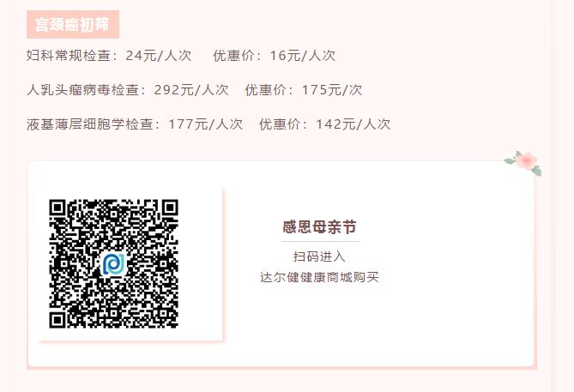Click 优惠价 142元/人次 discount text

tap(324, 124)
